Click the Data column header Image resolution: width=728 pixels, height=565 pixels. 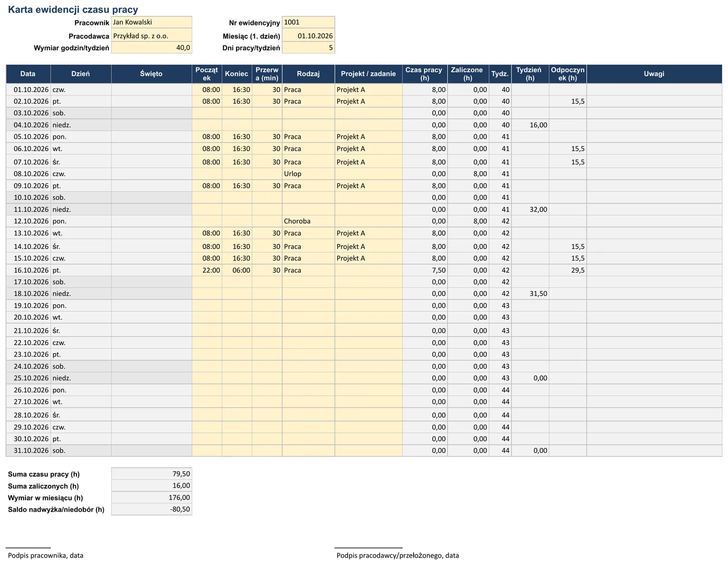point(28,74)
